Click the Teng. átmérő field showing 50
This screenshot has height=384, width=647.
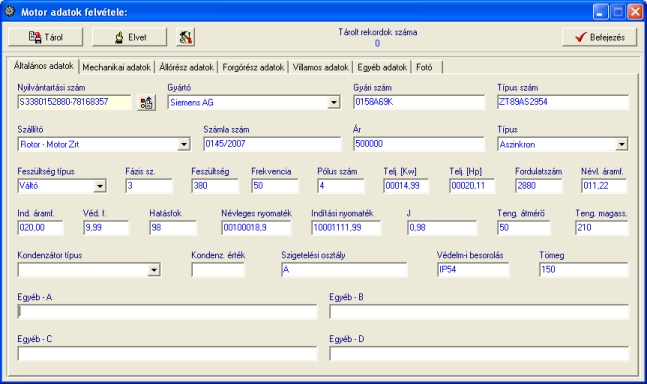tap(524, 228)
